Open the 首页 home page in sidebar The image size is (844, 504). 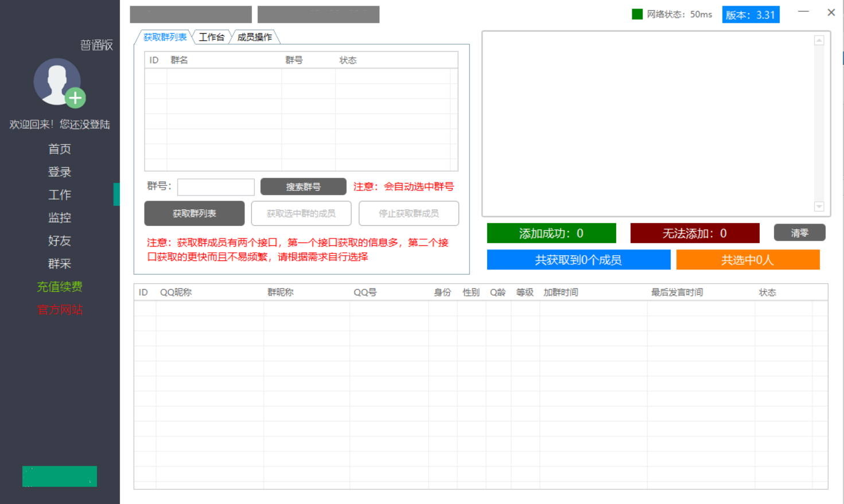pos(60,149)
